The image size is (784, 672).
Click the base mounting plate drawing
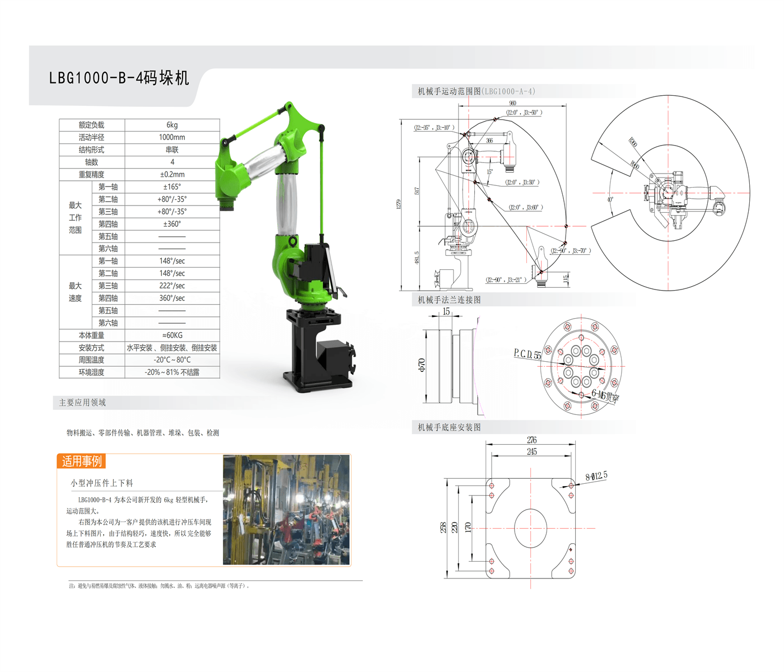[x=530, y=528]
